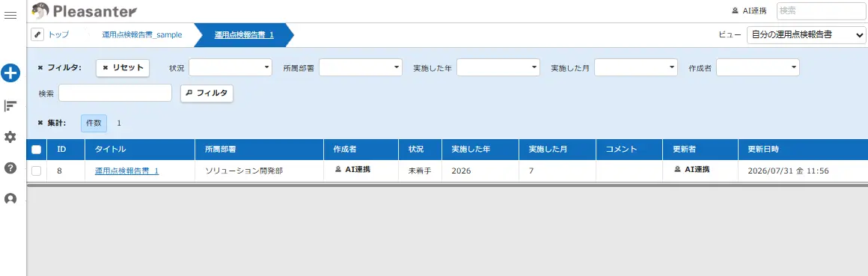Click the AI連携 user in header
This screenshot has height=276, width=868.
pos(749,10)
